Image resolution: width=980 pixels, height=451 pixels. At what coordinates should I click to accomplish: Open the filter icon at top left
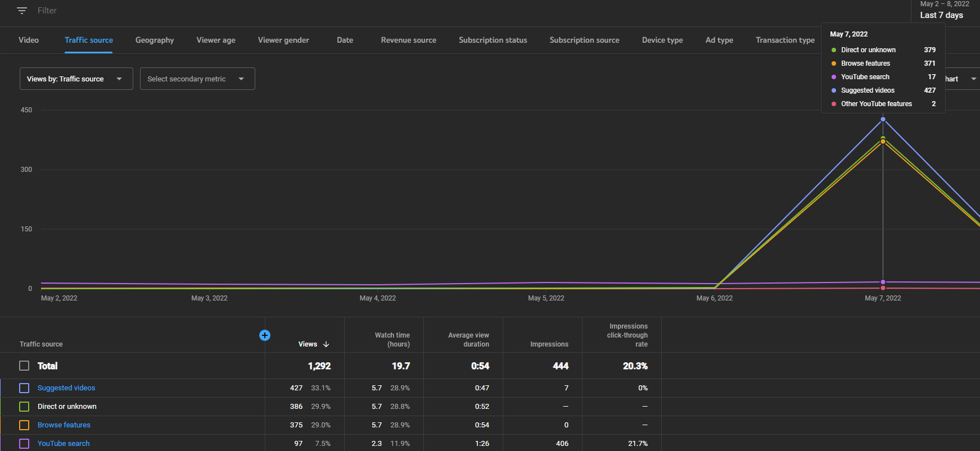point(22,11)
